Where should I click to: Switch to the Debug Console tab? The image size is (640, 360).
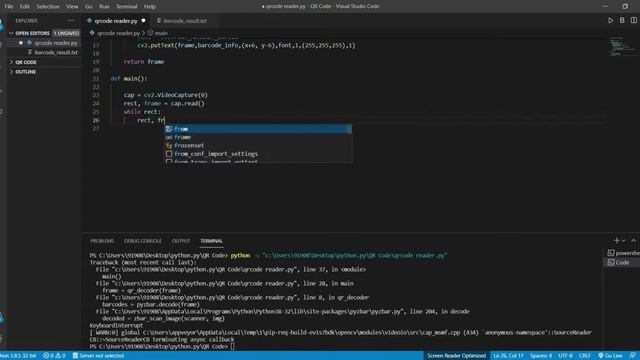(142, 241)
